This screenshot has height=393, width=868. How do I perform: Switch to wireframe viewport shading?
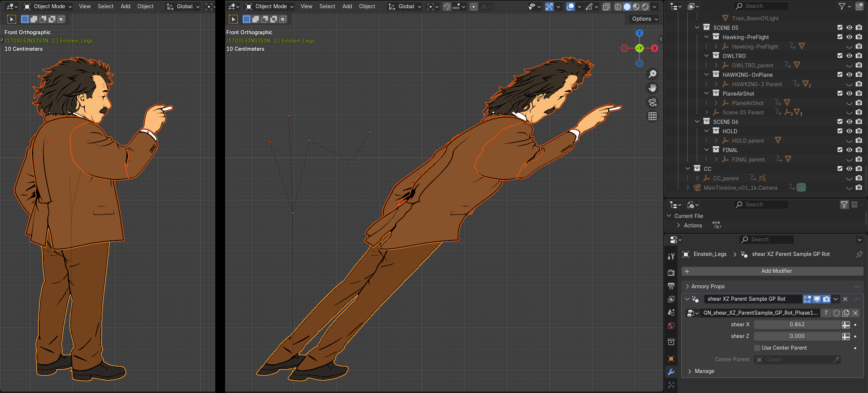tap(618, 7)
